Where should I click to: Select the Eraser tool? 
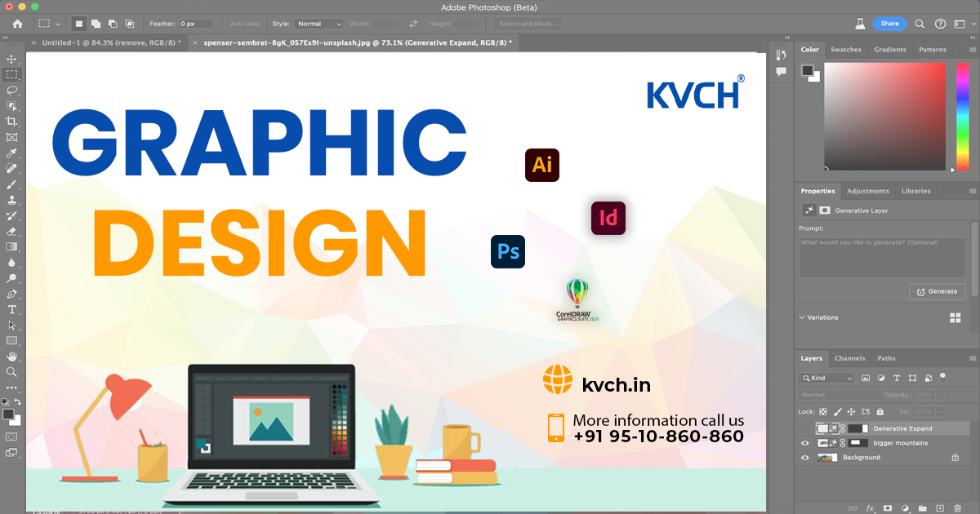pyautogui.click(x=11, y=231)
